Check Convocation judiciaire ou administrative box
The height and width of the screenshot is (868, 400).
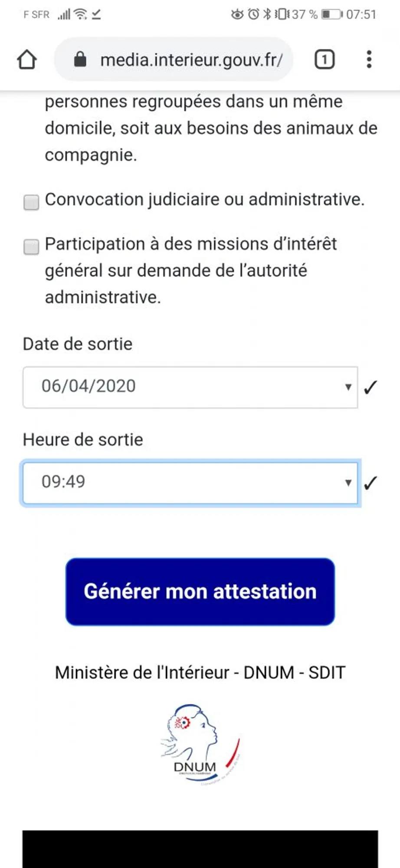pos(31,202)
